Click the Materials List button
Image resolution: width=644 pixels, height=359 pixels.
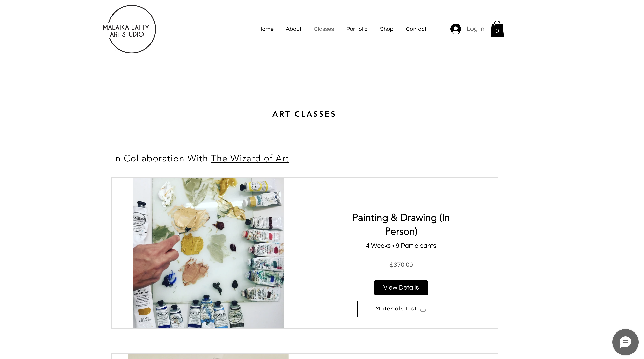point(401,309)
